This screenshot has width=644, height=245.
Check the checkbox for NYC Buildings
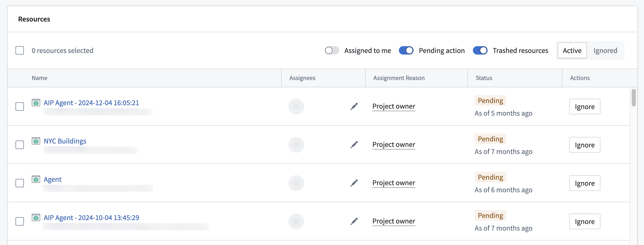[20, 145]
